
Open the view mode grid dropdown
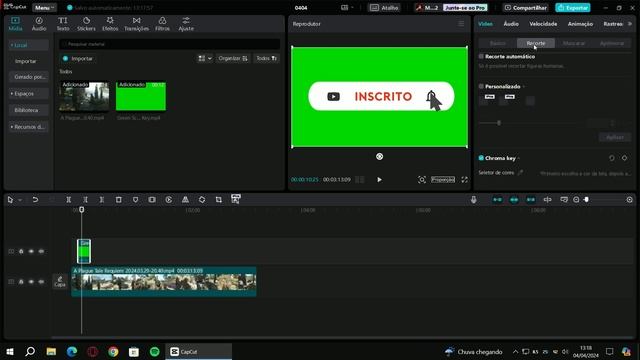tap(205, 58)
